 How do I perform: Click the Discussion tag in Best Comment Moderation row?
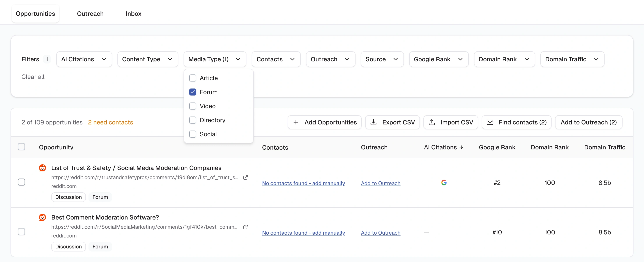click(x=68, y=246)
